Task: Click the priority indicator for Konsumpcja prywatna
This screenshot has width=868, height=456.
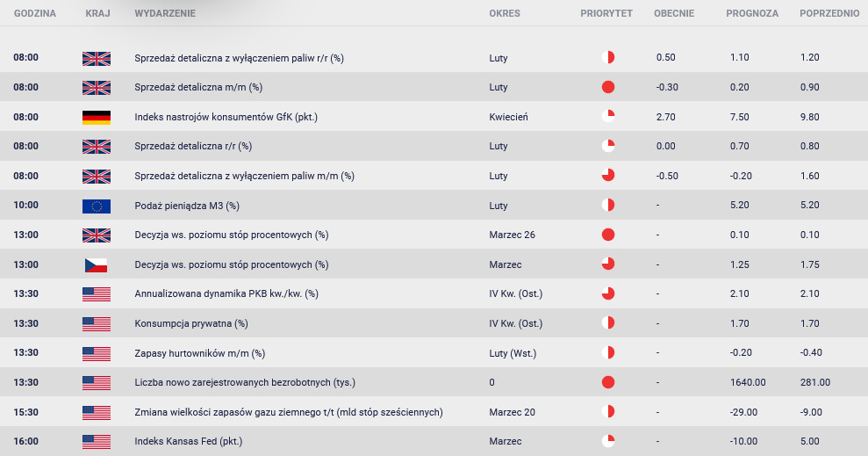Action: coord(608,323)
